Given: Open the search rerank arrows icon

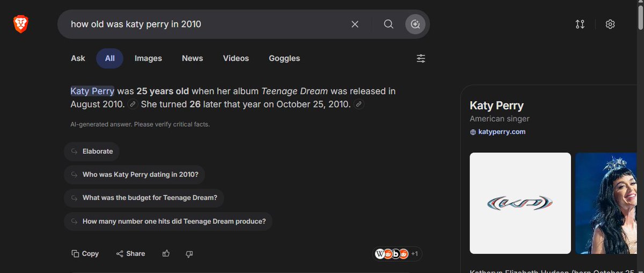Looking at the screenshot, I should [x=580, y=24].
